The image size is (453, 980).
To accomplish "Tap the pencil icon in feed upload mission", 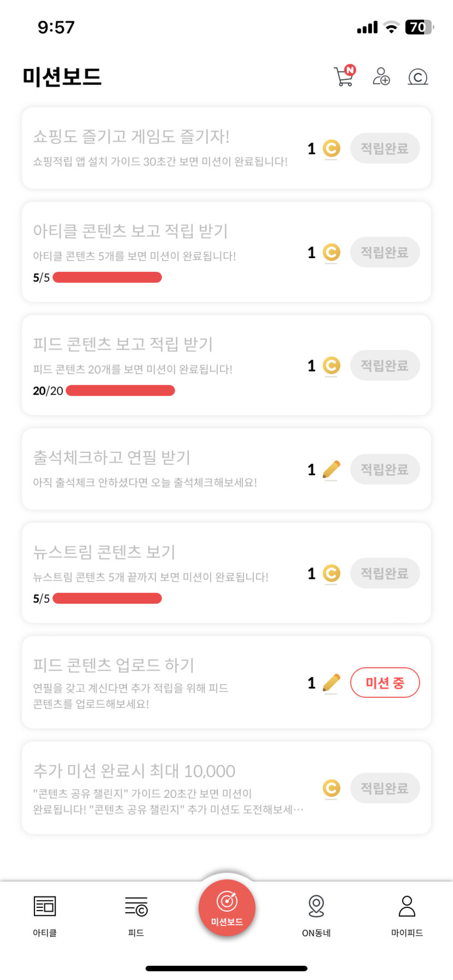I will click(x=331, y=683).
